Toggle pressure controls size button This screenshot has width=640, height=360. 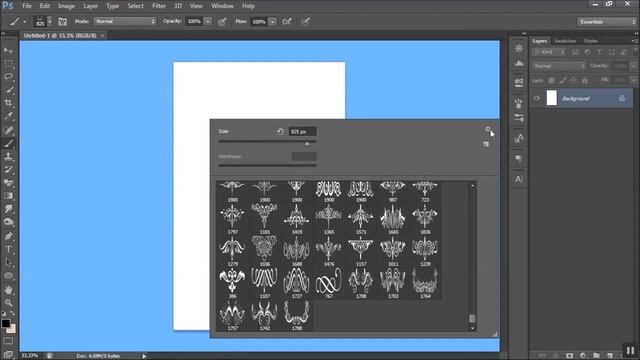click(x=306, y=22)
